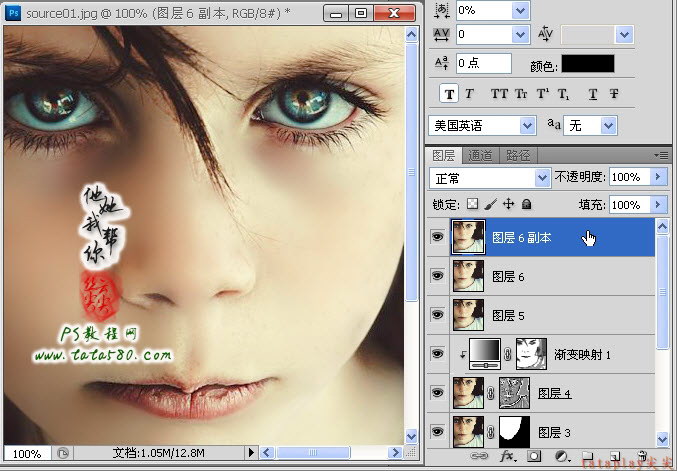Hide the 图层 6 副本 layer

pos(437,237)
